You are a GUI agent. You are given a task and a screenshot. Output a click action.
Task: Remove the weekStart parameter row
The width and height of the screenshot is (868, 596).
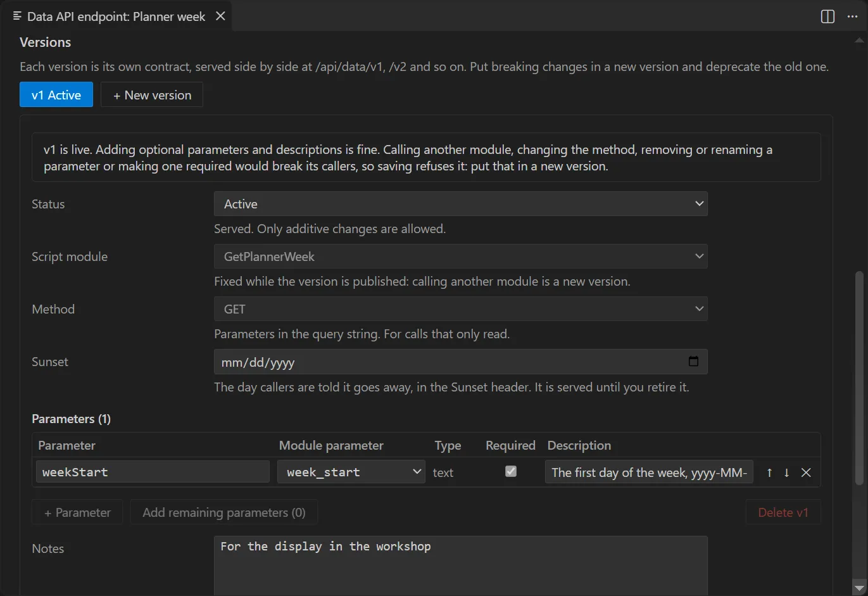pyautogui.click(x=806, y=472)
